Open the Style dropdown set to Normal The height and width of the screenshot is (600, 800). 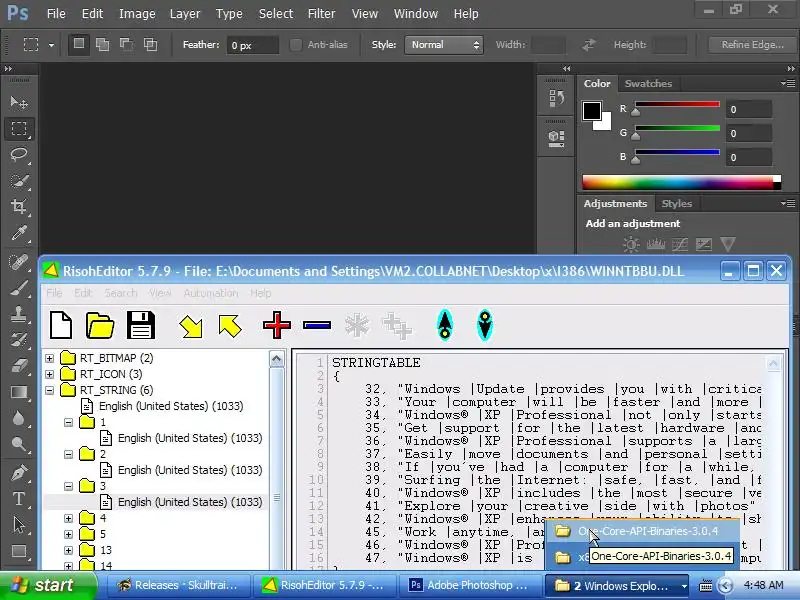[x=444, y=45]
